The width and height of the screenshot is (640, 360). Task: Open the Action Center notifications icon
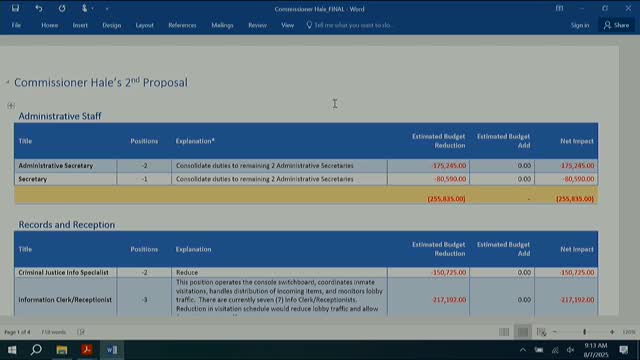tap(624, 350)
